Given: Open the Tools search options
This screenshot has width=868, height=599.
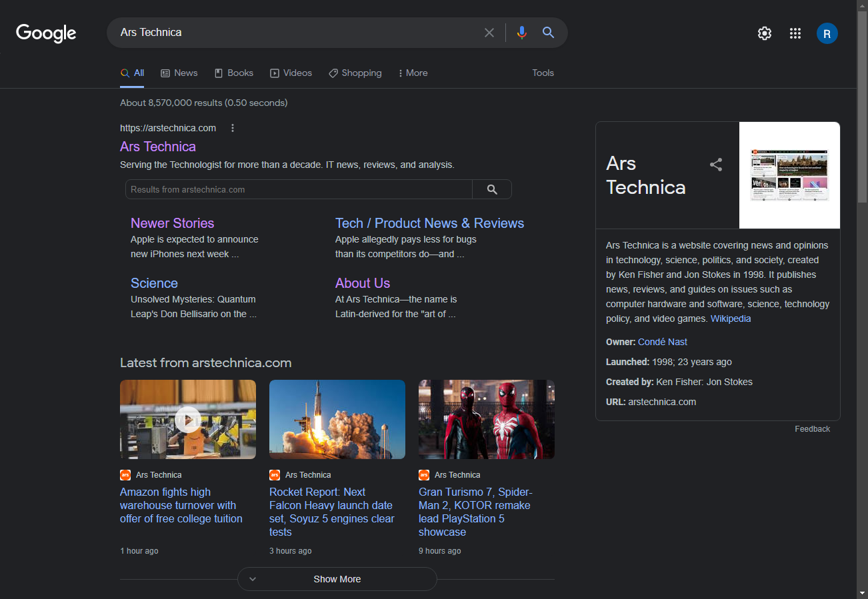Looking at the screenshot, I should pos(543,73).
